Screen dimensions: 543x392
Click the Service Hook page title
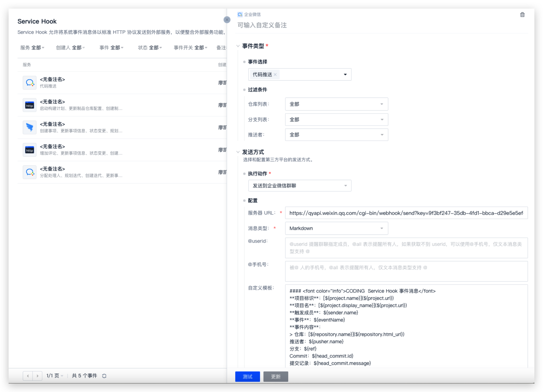[x=37, y=21]
